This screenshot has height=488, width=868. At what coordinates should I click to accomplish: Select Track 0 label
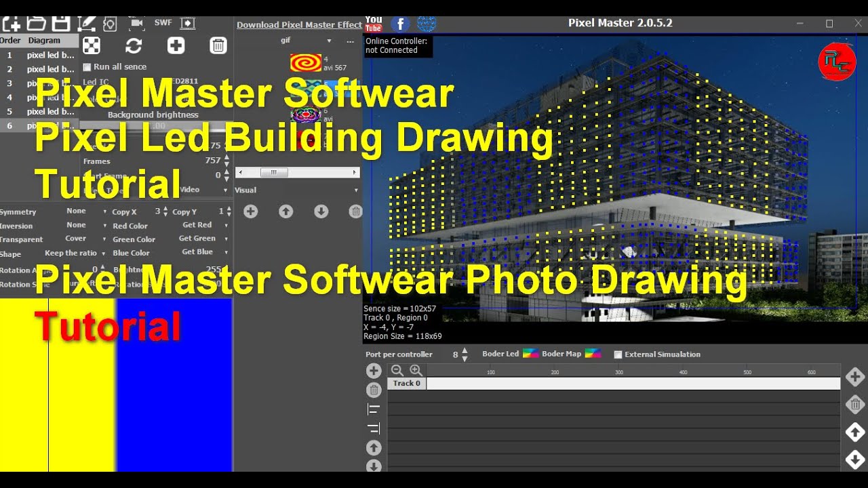tap(407, 384)
